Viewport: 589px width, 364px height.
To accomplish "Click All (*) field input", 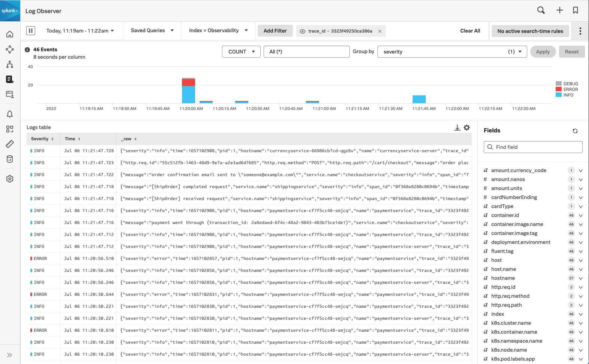I will click(x=307, y=52).
